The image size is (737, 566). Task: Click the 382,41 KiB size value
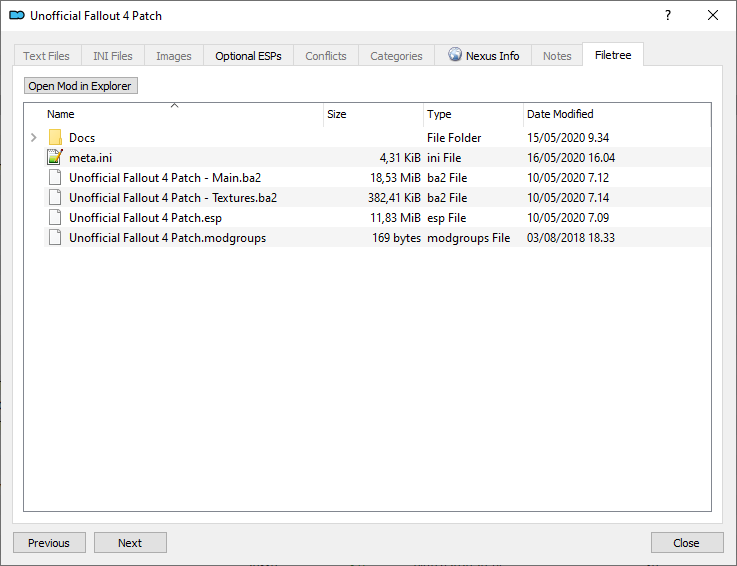point(394,198)
